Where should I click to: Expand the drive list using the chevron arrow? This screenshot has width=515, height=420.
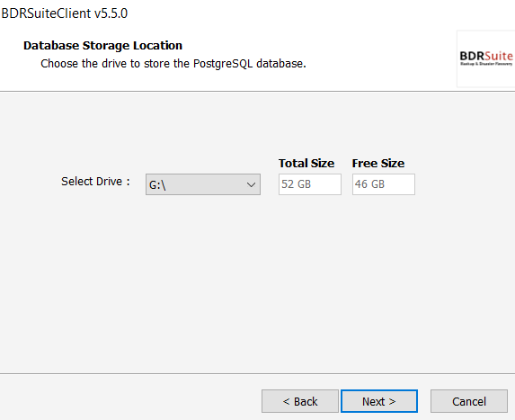[x=251, y=184]
